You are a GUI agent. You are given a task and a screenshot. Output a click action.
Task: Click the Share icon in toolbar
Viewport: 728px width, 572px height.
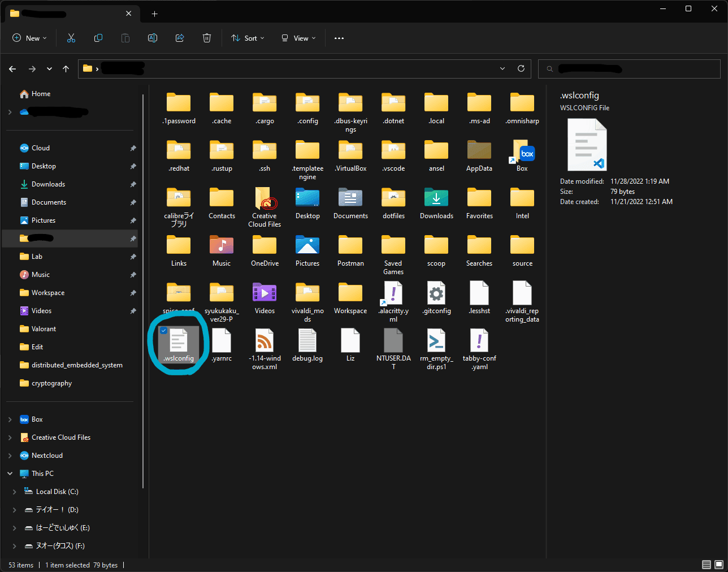tap(180, 38)
